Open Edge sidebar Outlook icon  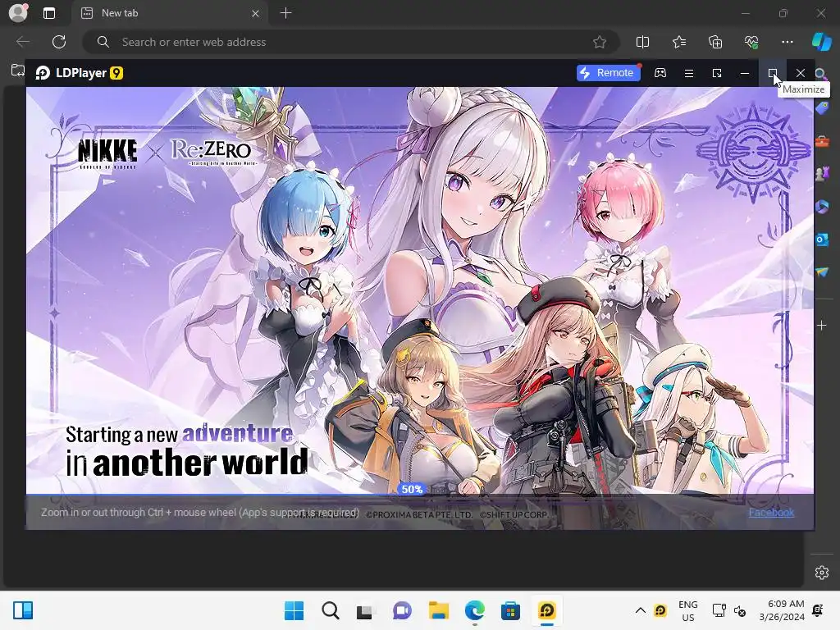[822, 239]
